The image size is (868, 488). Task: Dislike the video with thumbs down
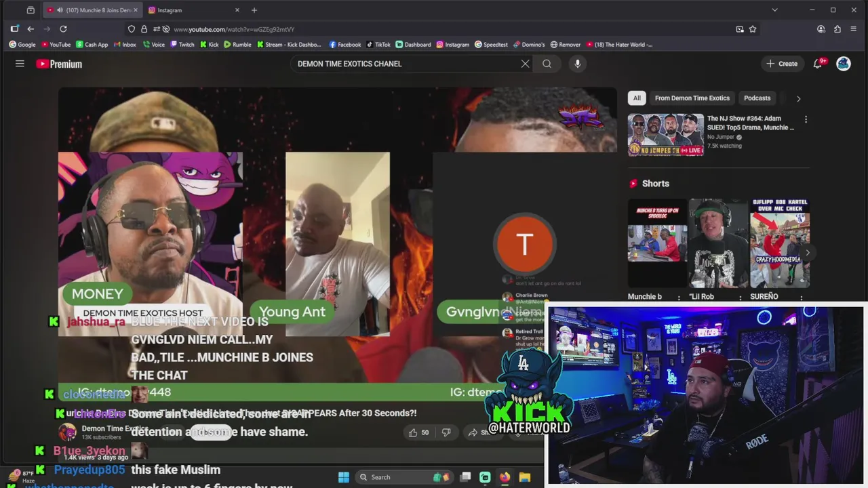point(446,432)
